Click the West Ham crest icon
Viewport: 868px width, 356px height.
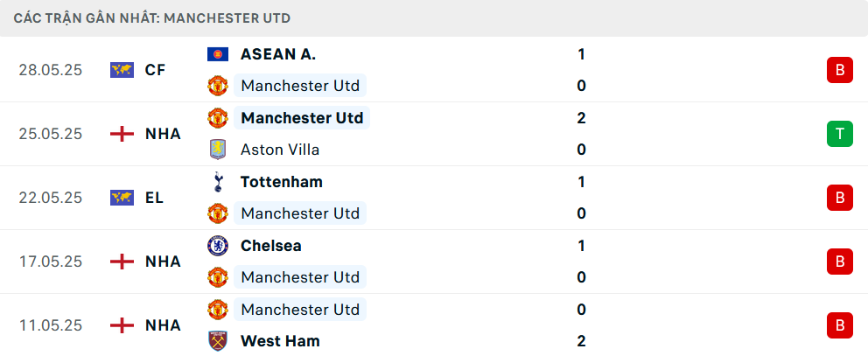click(x=218, y=340)
